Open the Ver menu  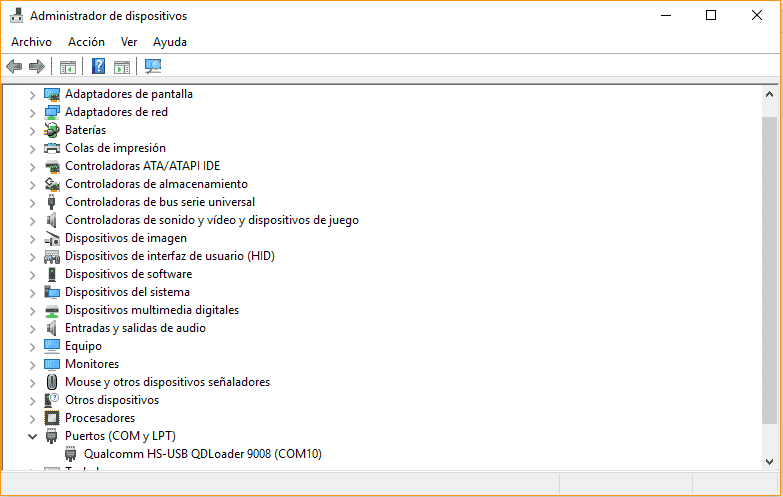click(129, 42)
